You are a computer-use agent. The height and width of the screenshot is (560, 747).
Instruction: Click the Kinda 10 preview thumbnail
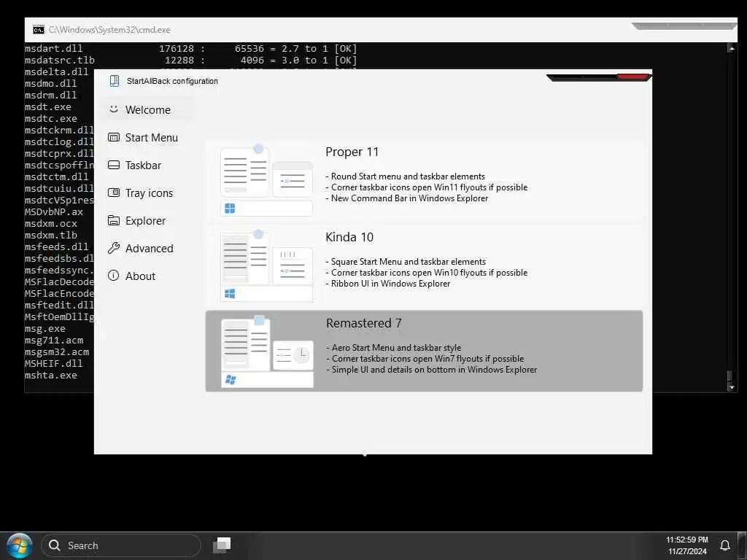266,265
